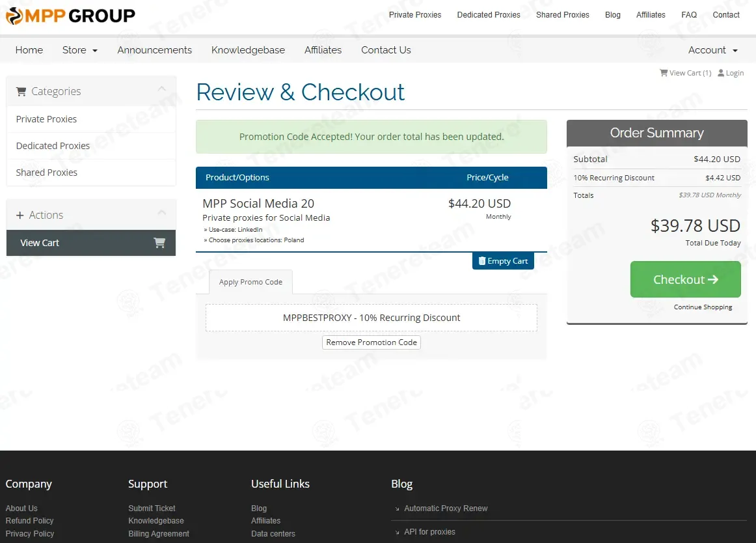
Task: Click the MPPBESTPROXY promo code box
Action: (x=371, y=318)
